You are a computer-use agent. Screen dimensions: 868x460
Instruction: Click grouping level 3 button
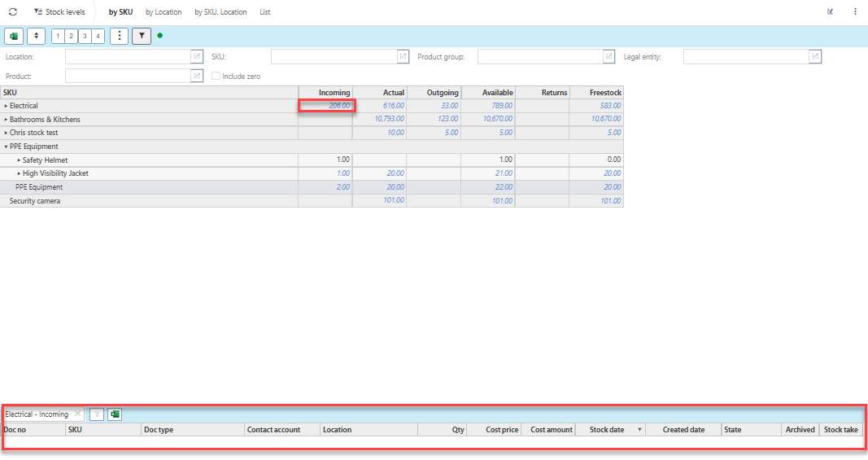85,36
